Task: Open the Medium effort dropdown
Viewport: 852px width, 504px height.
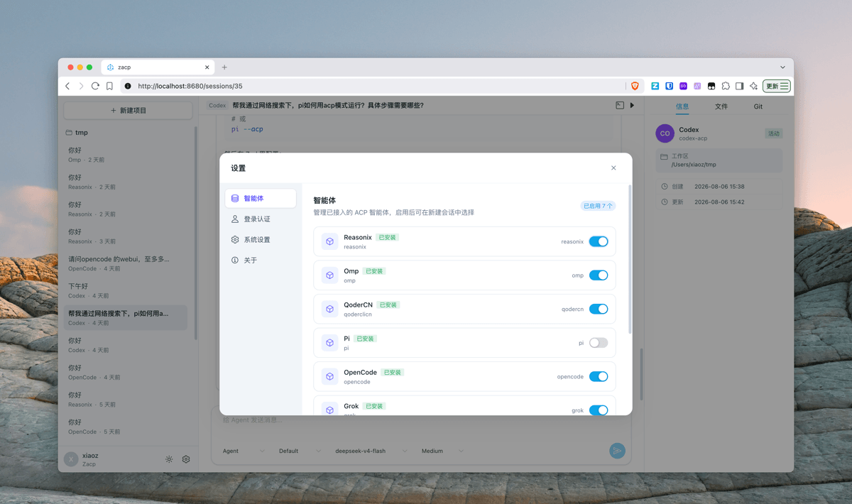Action: pyautogui.click(x=442, y=451)
